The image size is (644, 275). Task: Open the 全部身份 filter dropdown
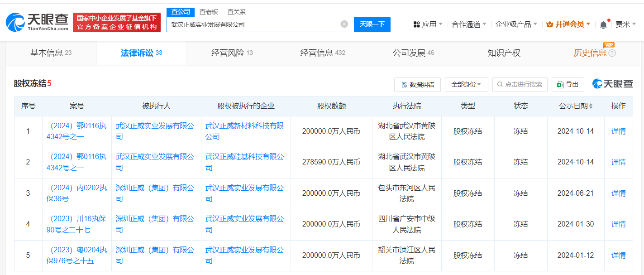[x=466, y=84]
